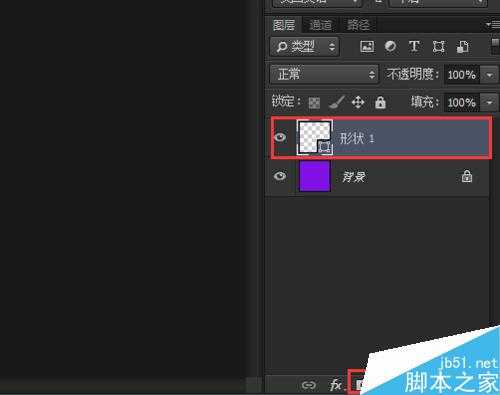Hide the 背景 layer
Image resolution: width=500 pixels, height=395 pixels.
click(x=280, y=176)
